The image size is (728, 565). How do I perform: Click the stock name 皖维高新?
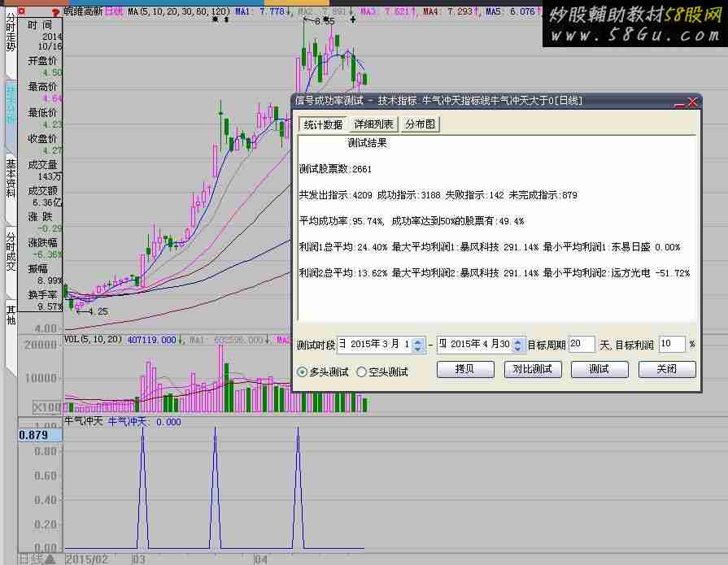[x=83, y=11]
